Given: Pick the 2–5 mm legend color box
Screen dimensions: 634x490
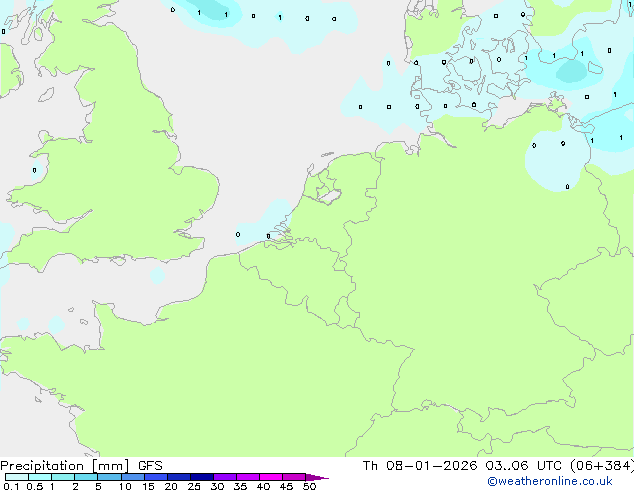Looking at the screenshot, I should pyautogui.click(x=86, y=477).
